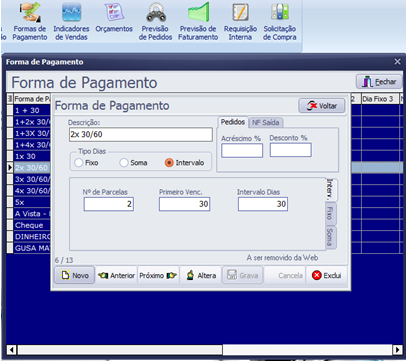The width and height of the screenshot is (406, 361).
Task: Close the Forma de Pagamento window
Action: [x=397, y=62]
